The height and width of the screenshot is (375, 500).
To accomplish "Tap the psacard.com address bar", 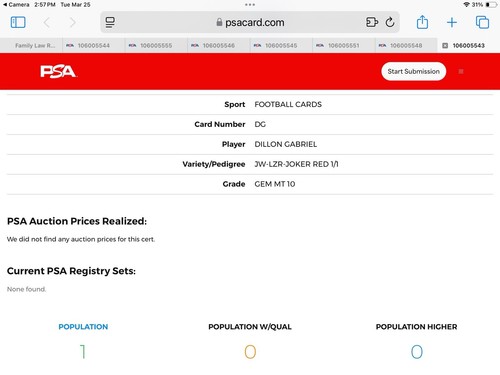I will [x=250, y=22].
